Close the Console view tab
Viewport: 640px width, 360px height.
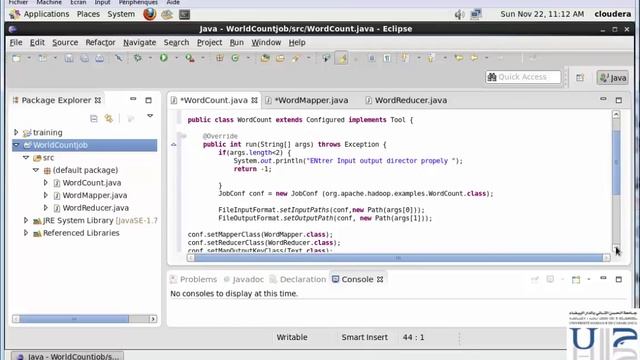(380, 280)
